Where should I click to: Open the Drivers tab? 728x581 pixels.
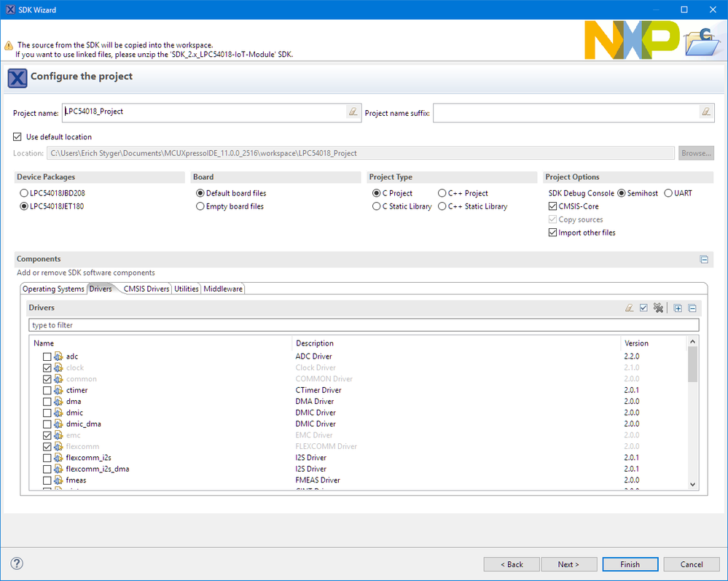click(x=101, y=289)
